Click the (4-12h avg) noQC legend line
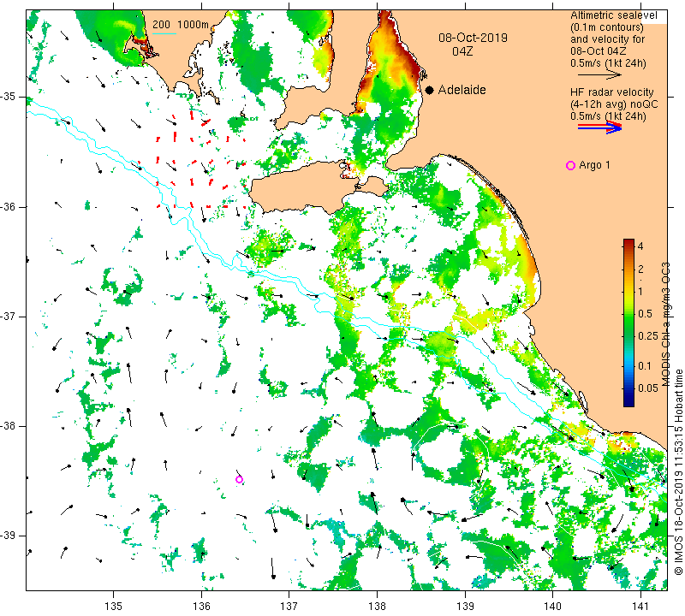This screenshot has width=685, height=616. (614, 104)
